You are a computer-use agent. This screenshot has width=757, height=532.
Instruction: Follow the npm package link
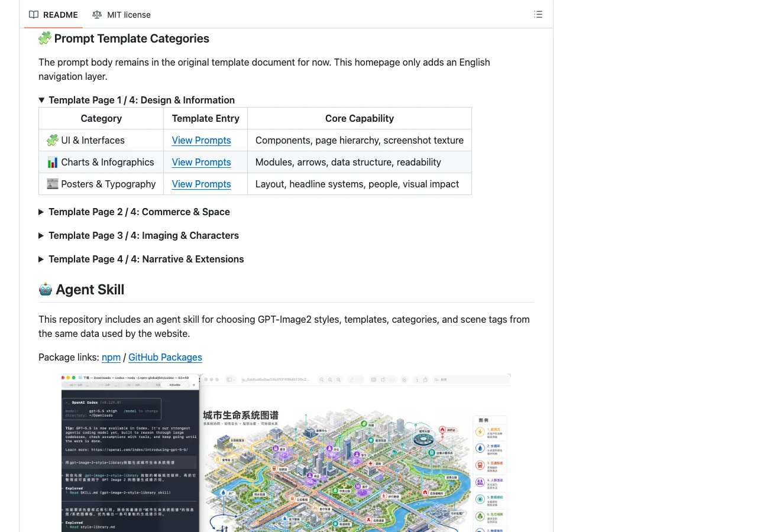click(111, 357)
